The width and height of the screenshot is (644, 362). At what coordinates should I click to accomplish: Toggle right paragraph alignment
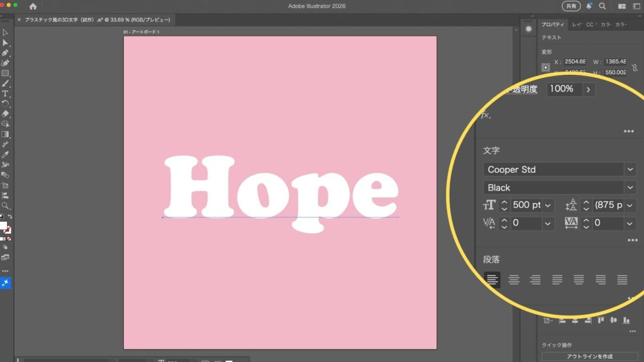click(535, 280)
